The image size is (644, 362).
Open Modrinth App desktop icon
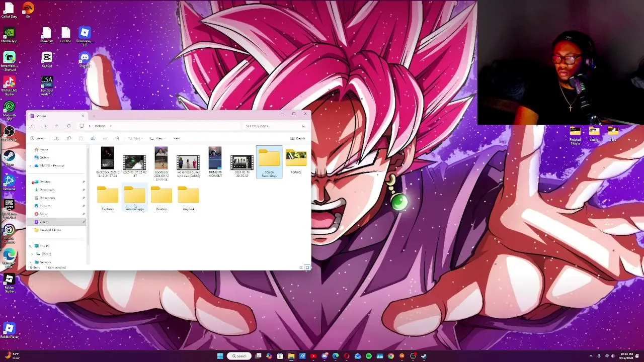(9, 111)
